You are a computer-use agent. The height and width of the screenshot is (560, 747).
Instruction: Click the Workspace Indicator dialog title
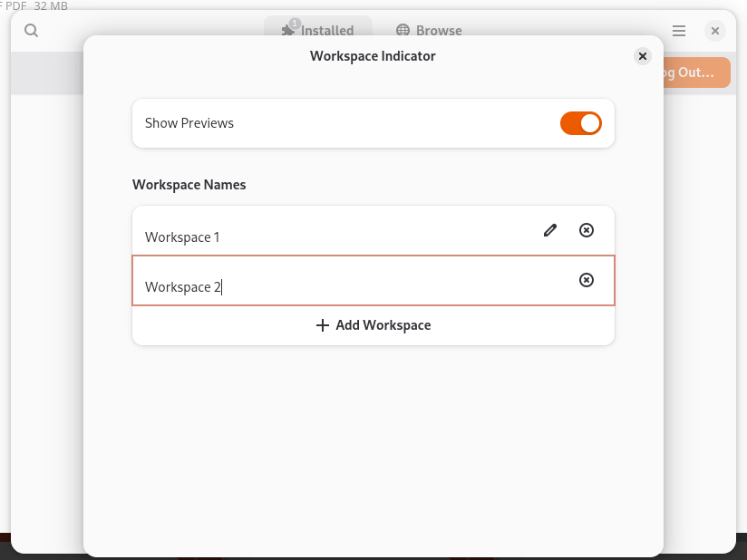373,56
